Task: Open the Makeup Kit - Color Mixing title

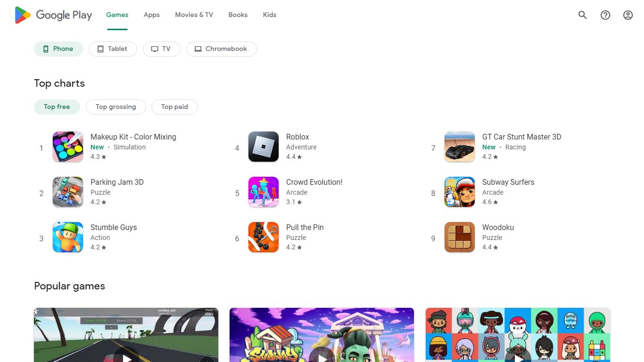Action: click(133, 137)
